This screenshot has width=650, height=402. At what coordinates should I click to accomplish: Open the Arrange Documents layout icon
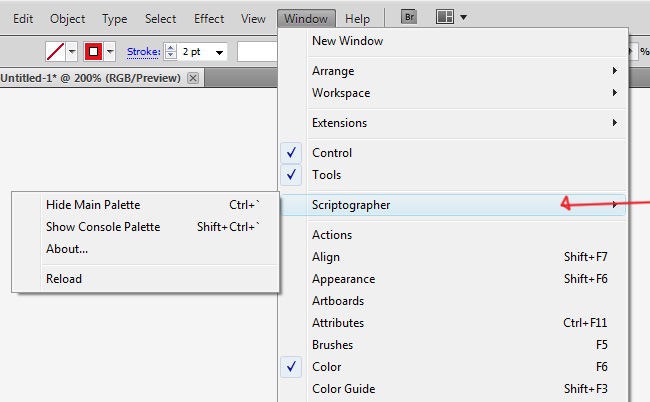tap(445, 18)
